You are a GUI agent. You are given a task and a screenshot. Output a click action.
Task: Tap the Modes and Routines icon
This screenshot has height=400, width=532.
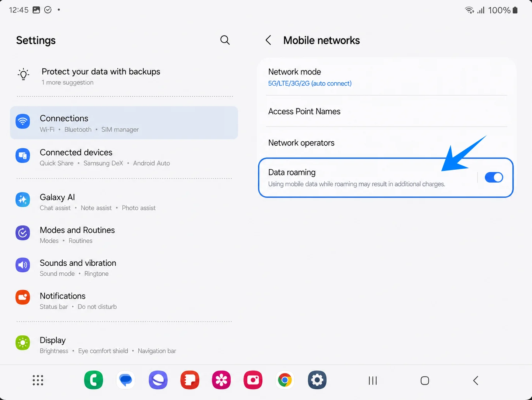coord(23,233)
